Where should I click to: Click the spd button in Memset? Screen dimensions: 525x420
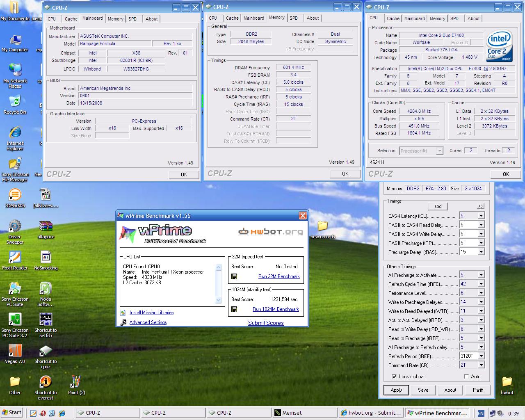click(438, 206)
